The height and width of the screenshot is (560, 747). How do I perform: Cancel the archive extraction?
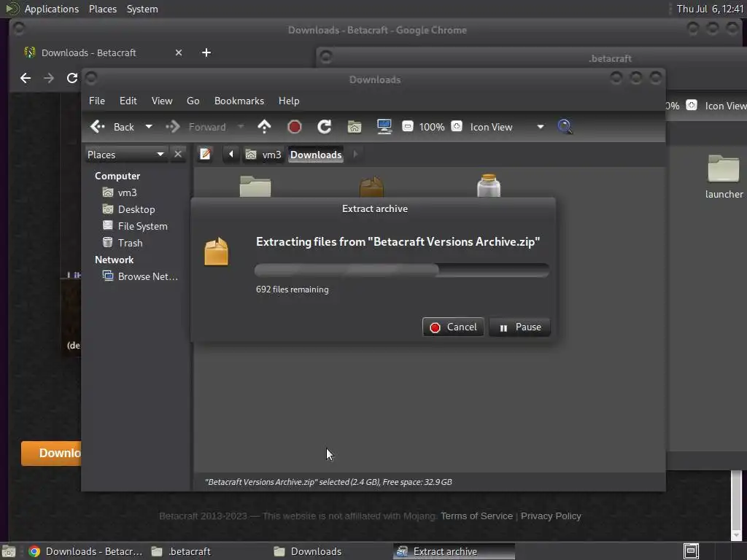452,327
